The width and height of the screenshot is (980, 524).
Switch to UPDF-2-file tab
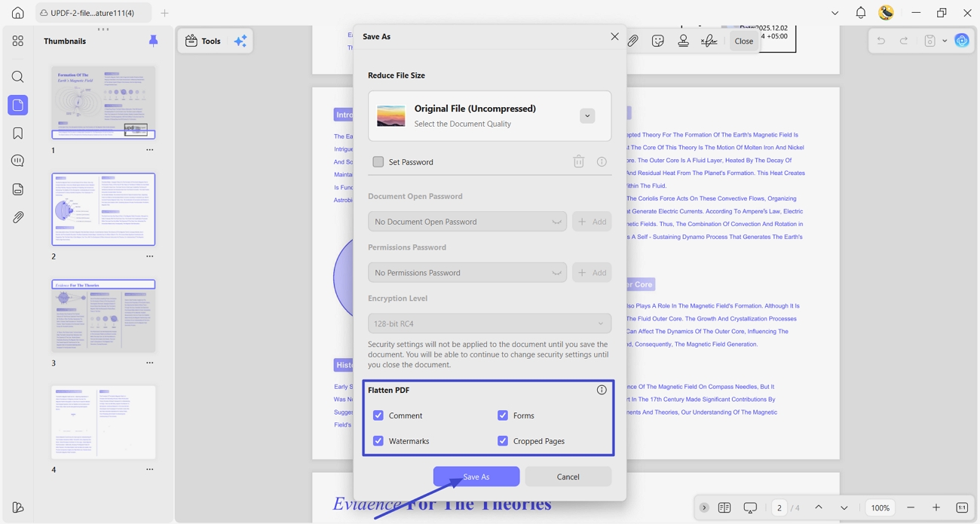tap(93, 13)
